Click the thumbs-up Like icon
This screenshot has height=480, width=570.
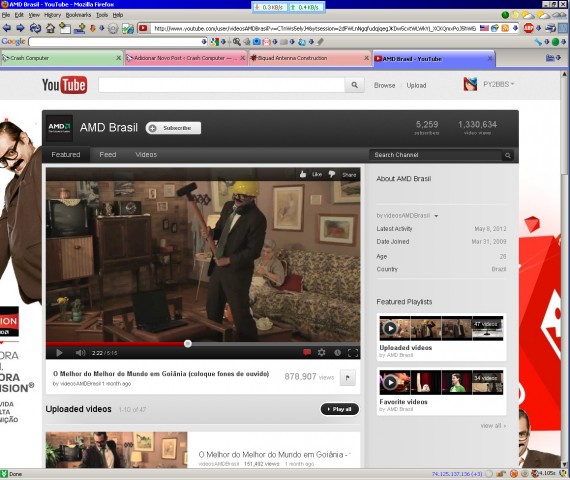coord(303,175)
